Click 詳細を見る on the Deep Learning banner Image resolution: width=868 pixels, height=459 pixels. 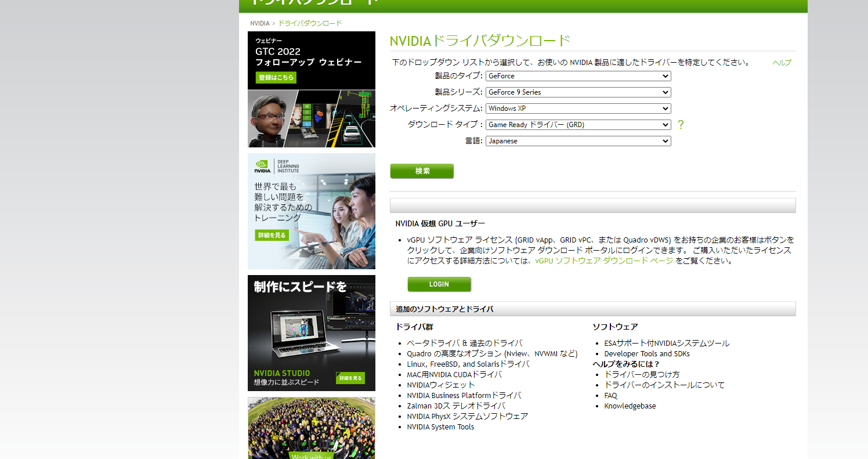(272, 235)
